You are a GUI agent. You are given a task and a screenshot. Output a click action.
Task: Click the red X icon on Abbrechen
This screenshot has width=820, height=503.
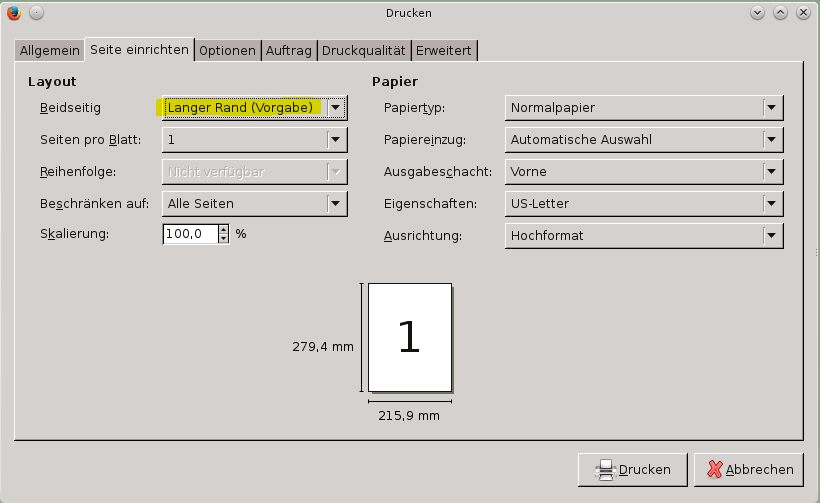(715, 470)
